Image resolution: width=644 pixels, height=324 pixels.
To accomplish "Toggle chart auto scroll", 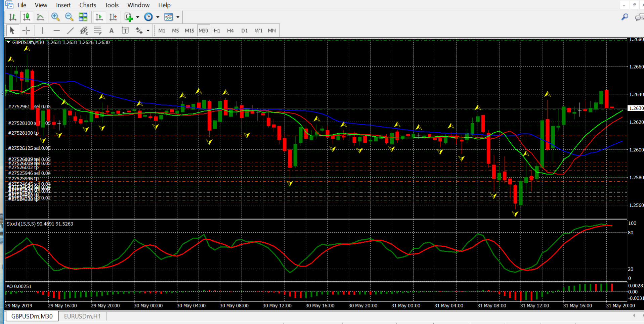I will [99, 17].
